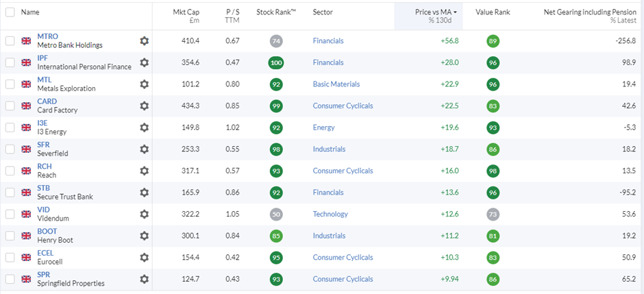Tick the Reach row checkbox
Image resolution: width=644 pixels, height=294 pixels.
click(x=10, y=171)
